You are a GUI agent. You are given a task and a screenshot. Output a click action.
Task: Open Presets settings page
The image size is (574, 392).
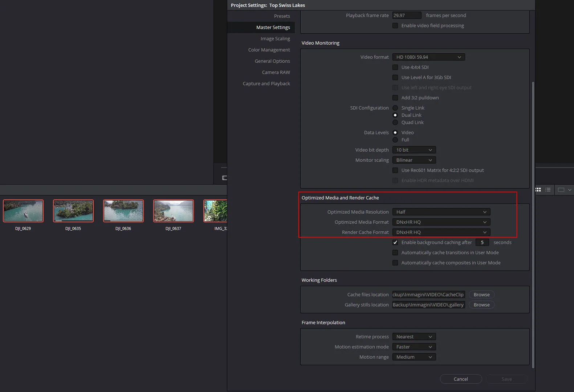tap(282, 16)
